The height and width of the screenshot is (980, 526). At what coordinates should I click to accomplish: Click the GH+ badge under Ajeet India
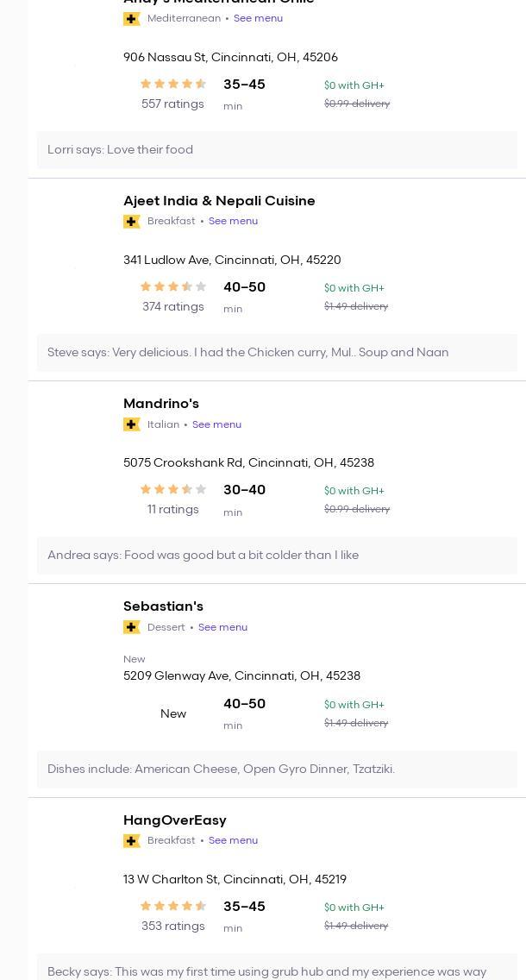pyautogui.click(x=132, y=222)
